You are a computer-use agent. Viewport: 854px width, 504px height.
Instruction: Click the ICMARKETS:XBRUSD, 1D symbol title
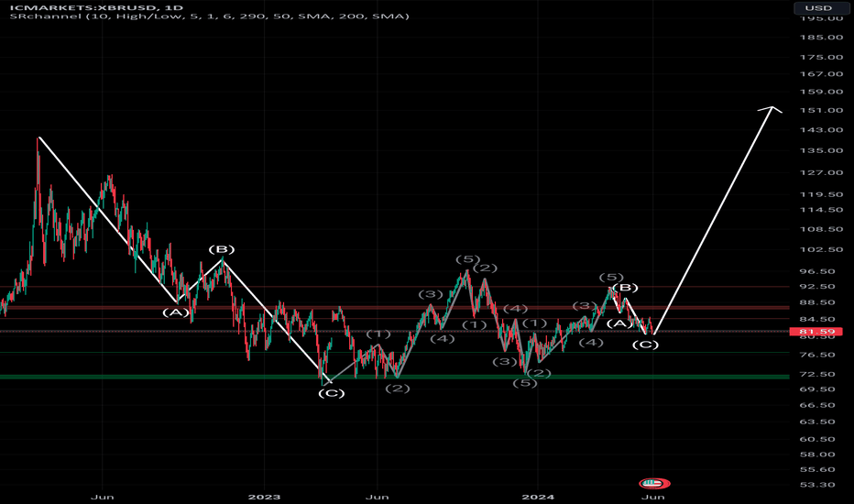96,7
